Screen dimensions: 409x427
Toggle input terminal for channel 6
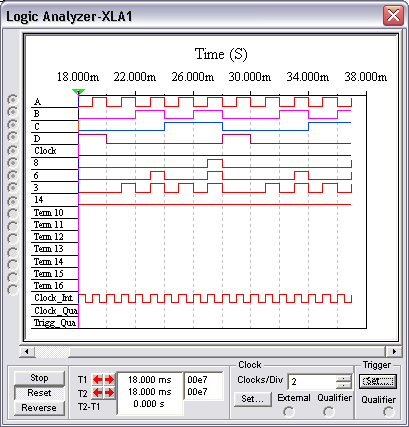(13, 175)
